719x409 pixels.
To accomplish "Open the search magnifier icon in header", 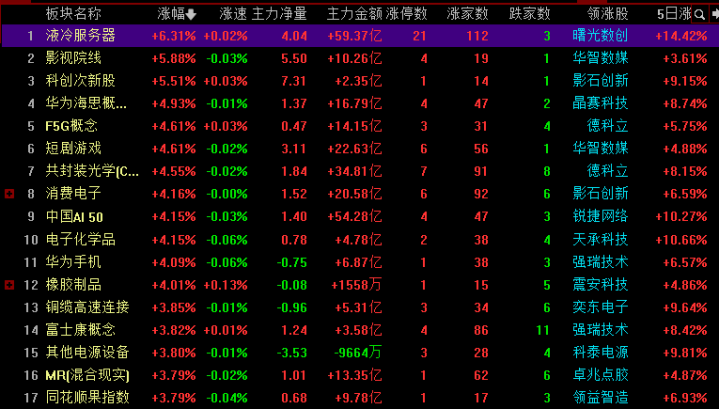I will (699, 14).
